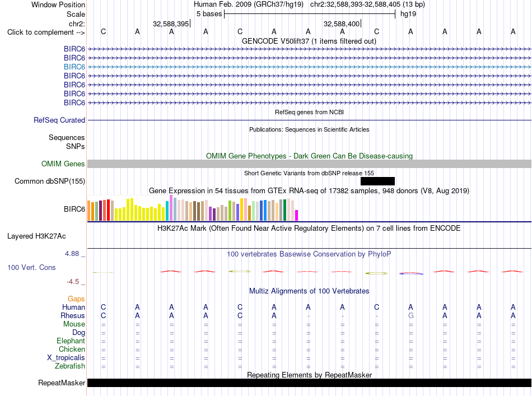Click the BIRC6 label beside GTEx expression bars
This screenshot has width=532, height=396.
point(74,209)
